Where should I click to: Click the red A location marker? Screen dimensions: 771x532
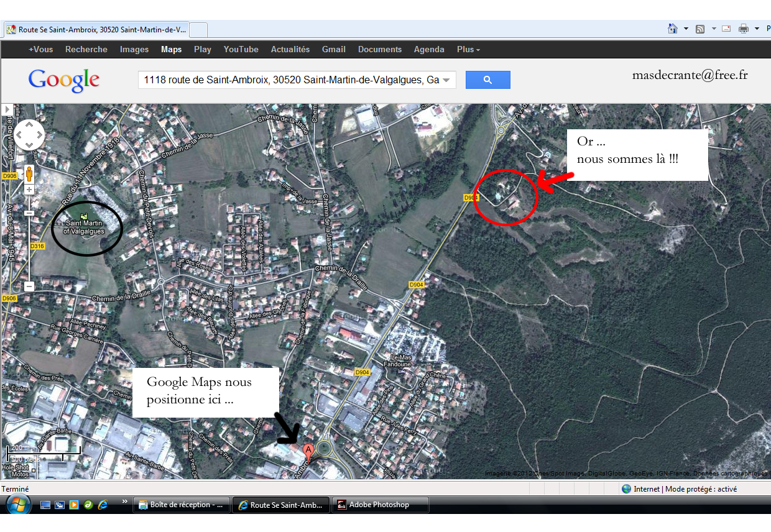click(307, 451)
